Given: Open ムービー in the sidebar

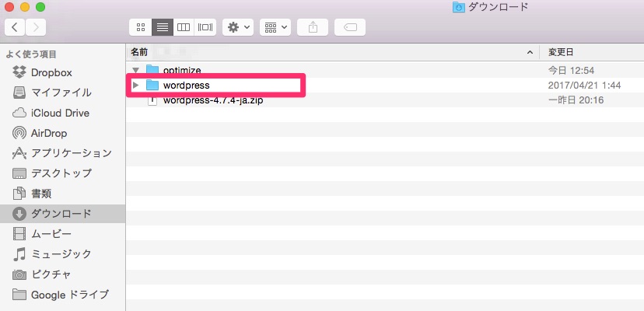Looking at the screenshot, I should click(62, 234).
